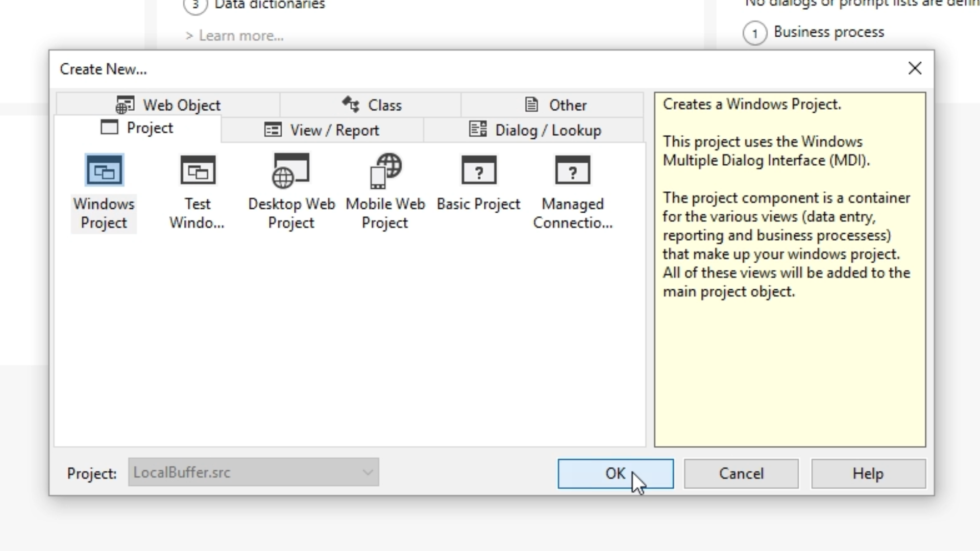Open Help for Create New dialog

click(868, 474)
